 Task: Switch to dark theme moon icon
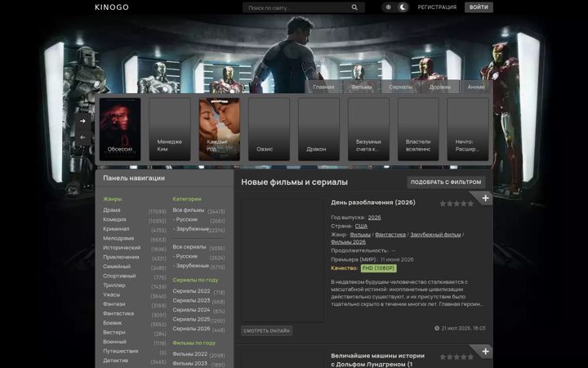403,7
